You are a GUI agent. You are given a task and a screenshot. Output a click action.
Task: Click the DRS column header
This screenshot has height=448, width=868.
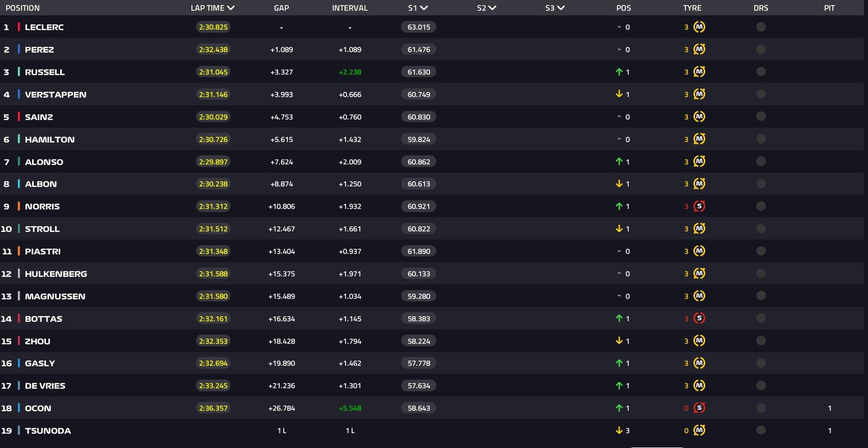761,8
